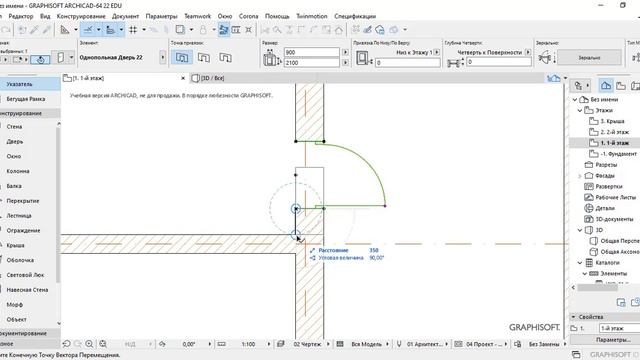Open the trace reference icon

coord(180,29)
